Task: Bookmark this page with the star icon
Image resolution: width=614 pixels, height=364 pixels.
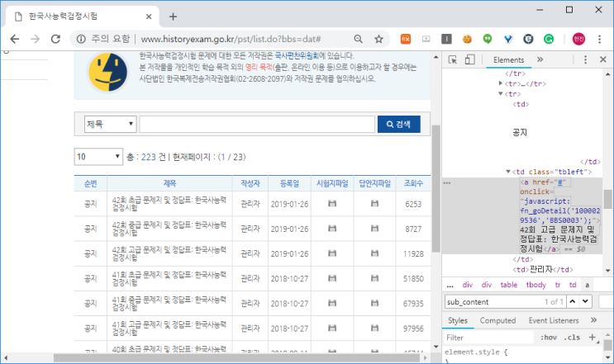Action: tap(378, 39)
